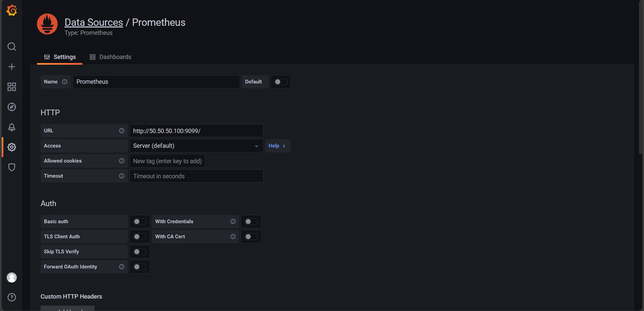Click the HTTP section heading
This screenshot has width=644, height=311.
[50, 113]
